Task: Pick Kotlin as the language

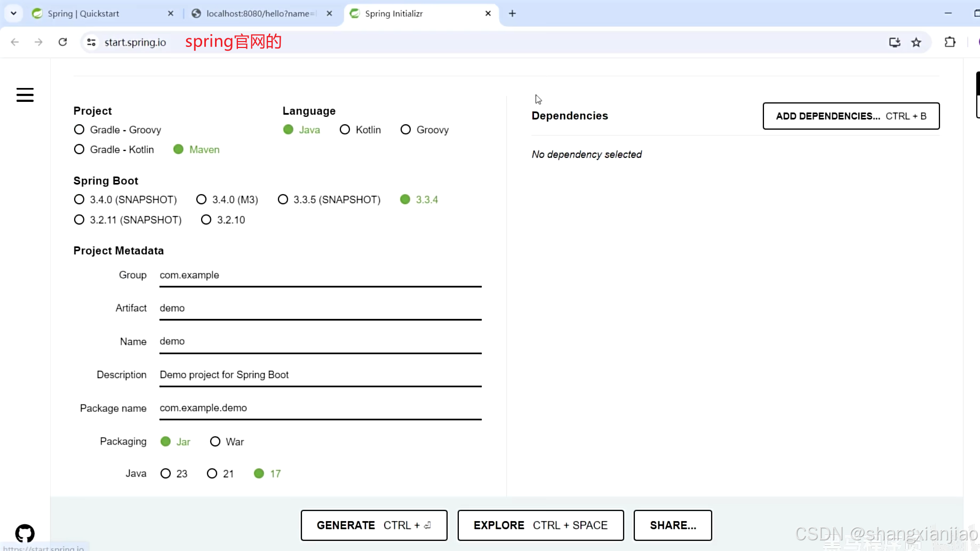Action: (x=360, y=130)
